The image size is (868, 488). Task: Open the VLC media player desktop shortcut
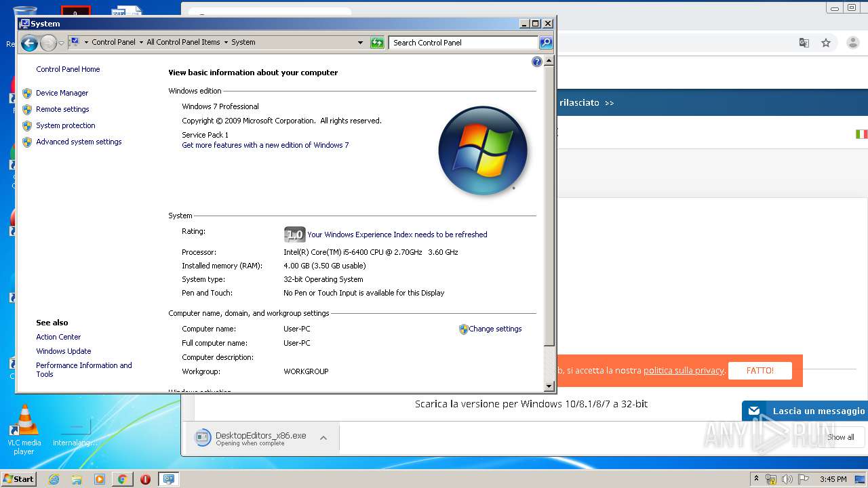[x=24, y=429]
